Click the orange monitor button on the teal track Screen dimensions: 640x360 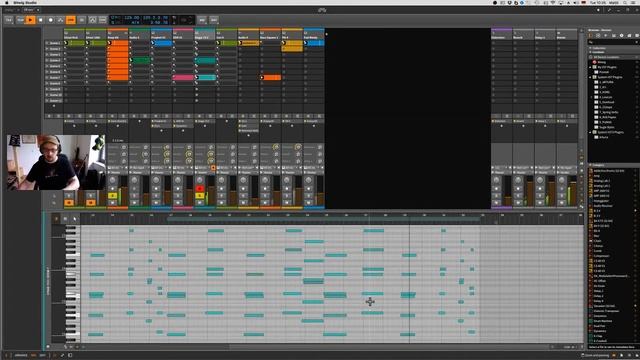point(213,168)
